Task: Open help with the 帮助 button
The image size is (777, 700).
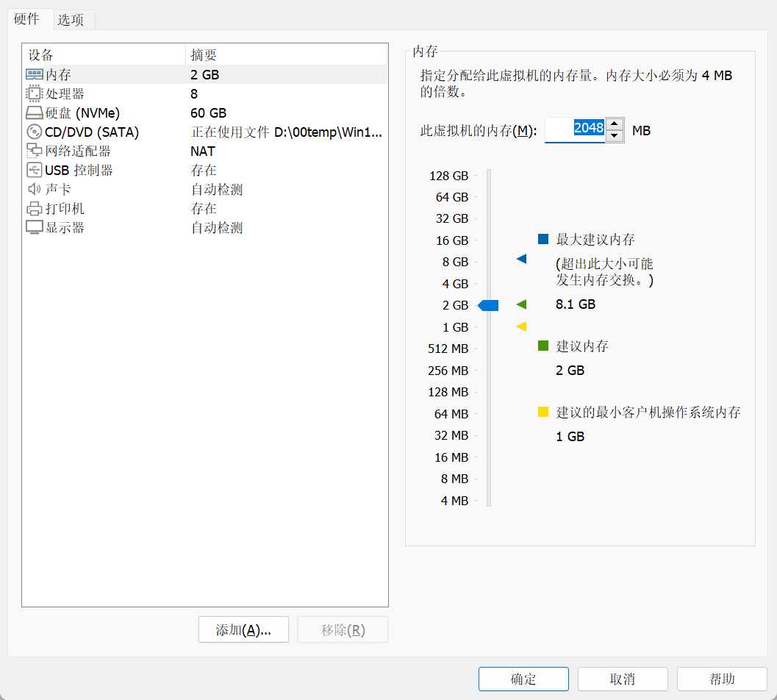Action: 722,679
